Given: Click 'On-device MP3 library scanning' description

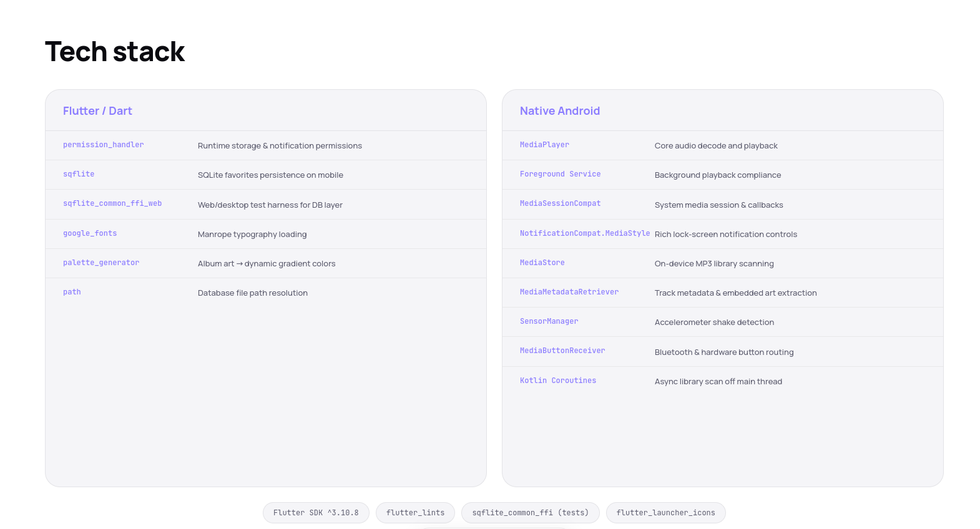Looking at the screenshot, I should click(714, 264).
